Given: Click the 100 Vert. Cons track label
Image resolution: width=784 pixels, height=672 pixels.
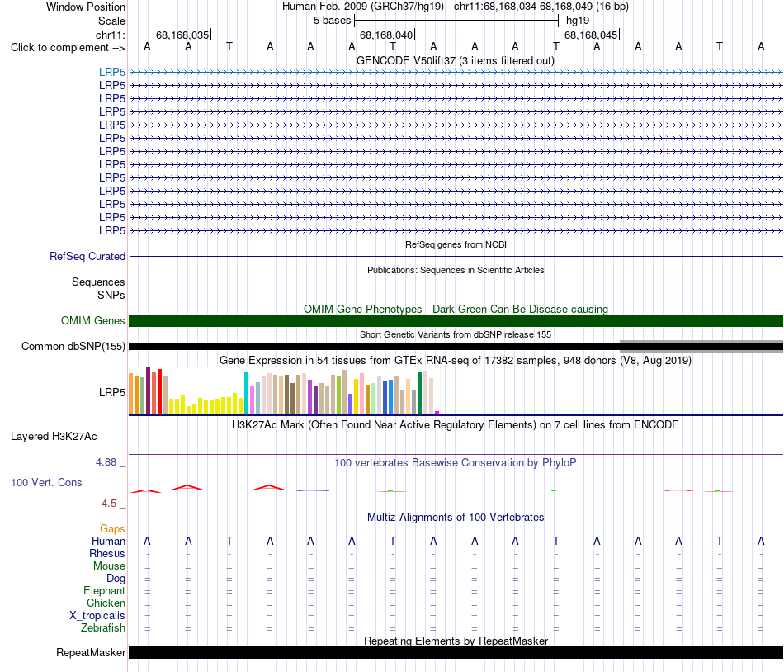Looking at the screenshot, I should click(46, 482).
